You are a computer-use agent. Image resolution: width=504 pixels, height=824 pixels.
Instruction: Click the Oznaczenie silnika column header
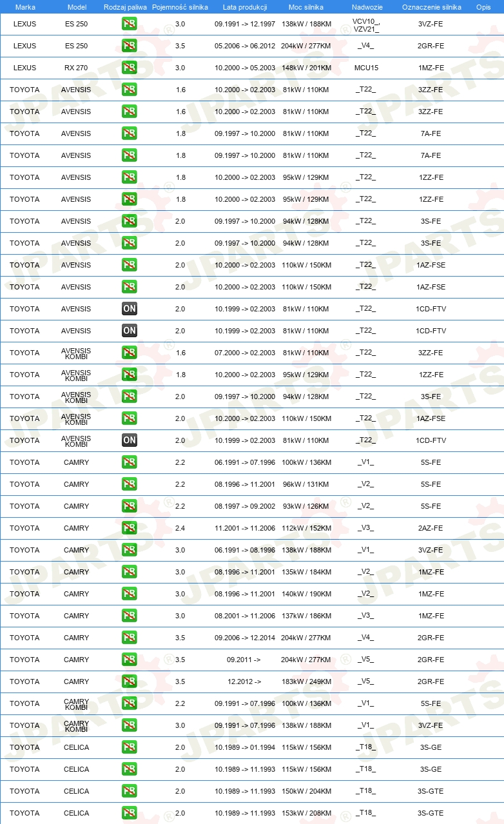click(431, 7)
